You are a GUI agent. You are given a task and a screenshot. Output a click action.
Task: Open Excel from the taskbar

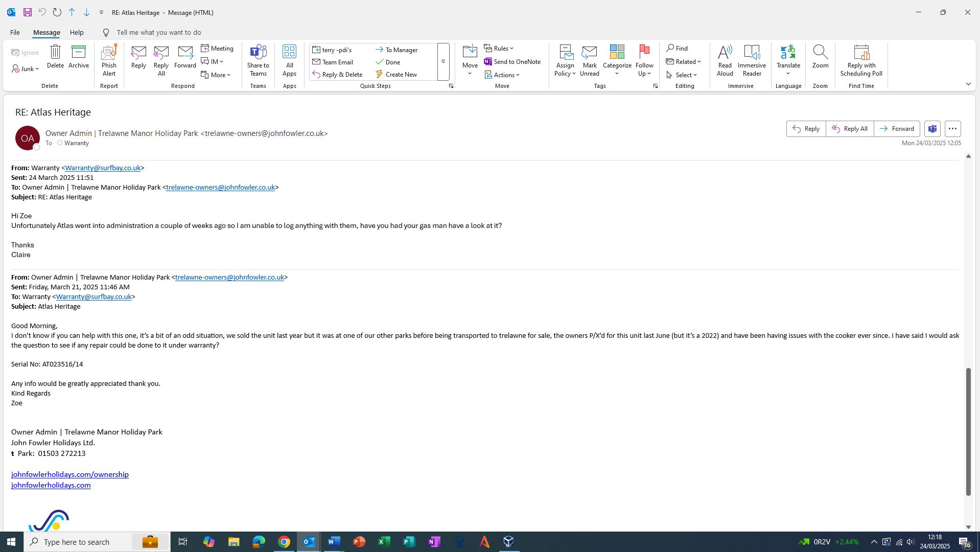click(384, 542)
